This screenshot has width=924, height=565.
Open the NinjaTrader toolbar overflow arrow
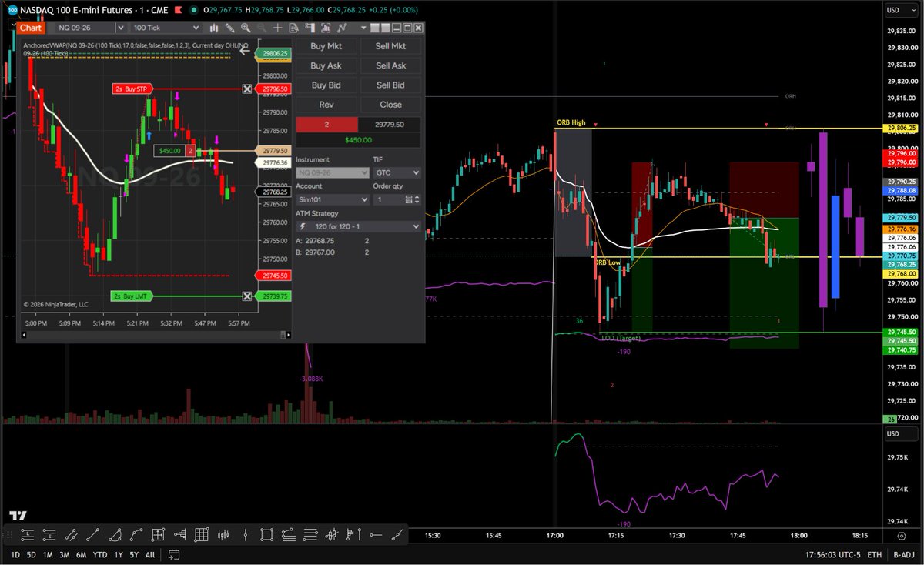363,28
